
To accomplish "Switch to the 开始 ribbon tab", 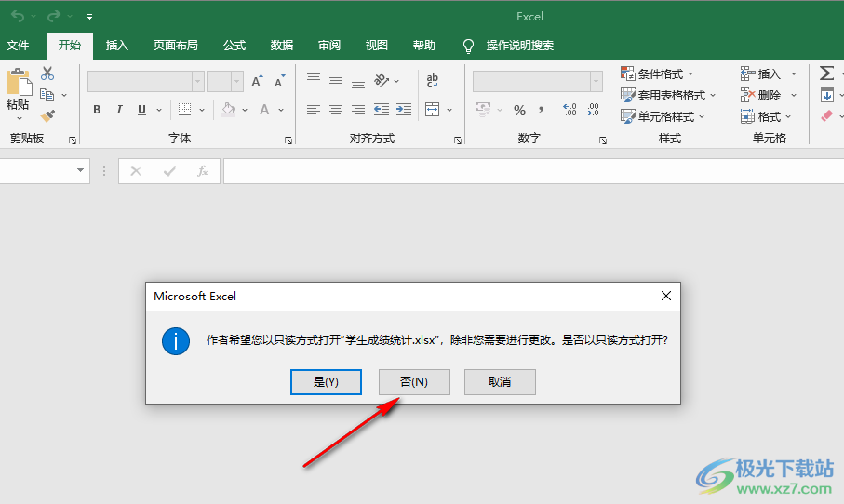I will click(70, 46).
